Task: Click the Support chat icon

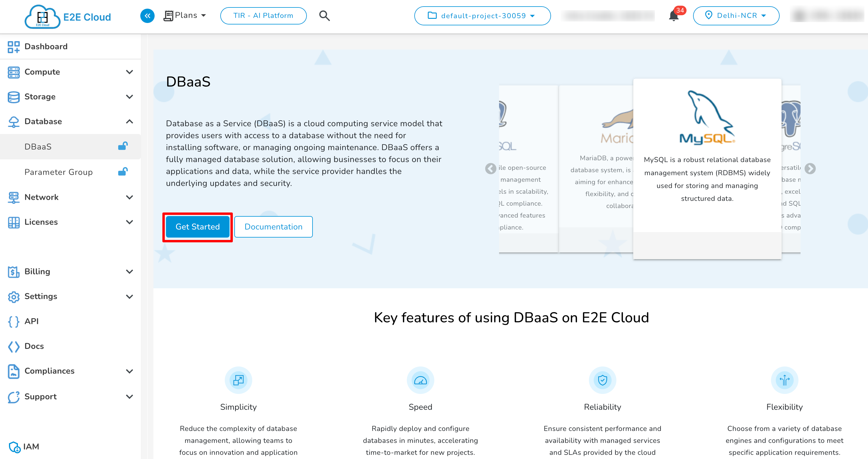Action: click(x=13, y=397)
